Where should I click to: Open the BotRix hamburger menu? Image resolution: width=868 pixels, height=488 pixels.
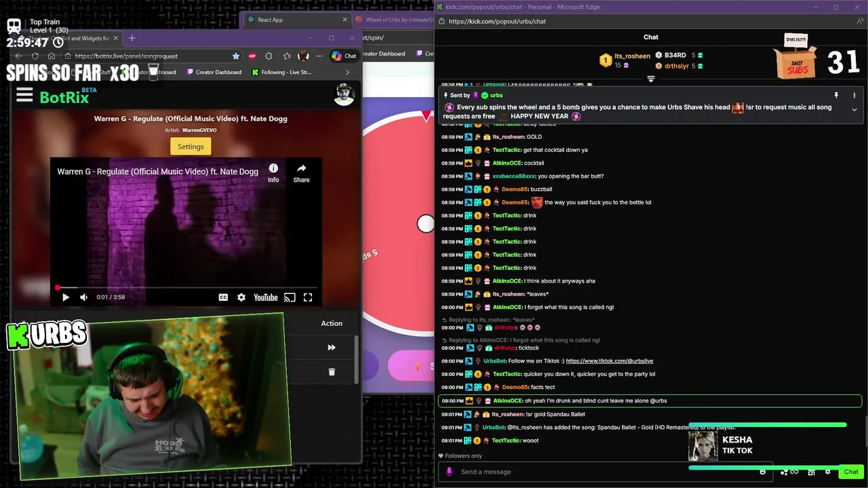24,96
